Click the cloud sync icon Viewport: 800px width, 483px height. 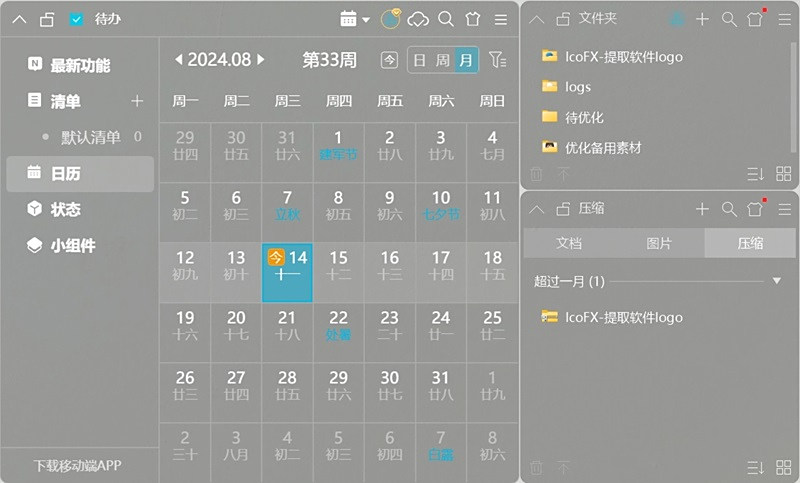coord(418,20)
